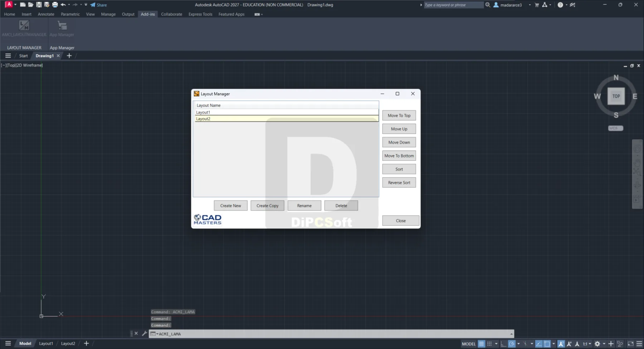Switch to the Home ribbon tab

click(x=10, y=14)
